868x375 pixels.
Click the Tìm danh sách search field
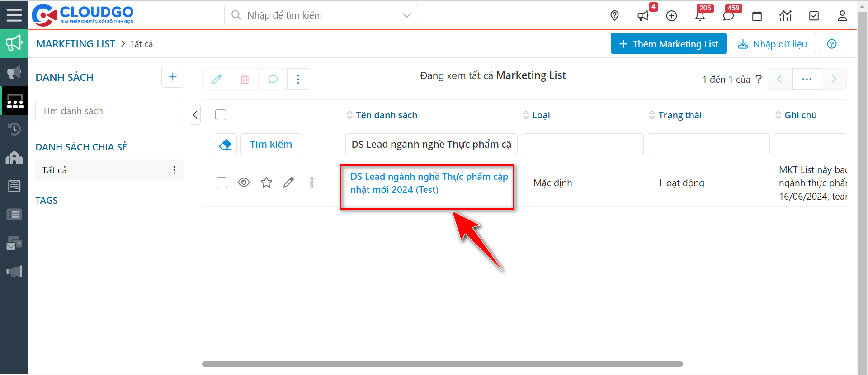[x=109, y=111]
